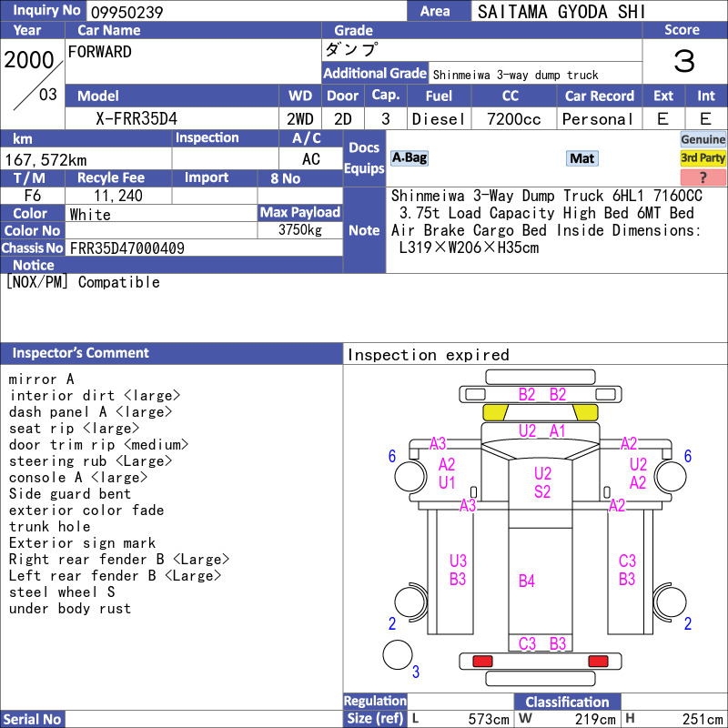Click the chassis number FRR35D47000409
Screen dimensions: 728x728
coord(126,248)
